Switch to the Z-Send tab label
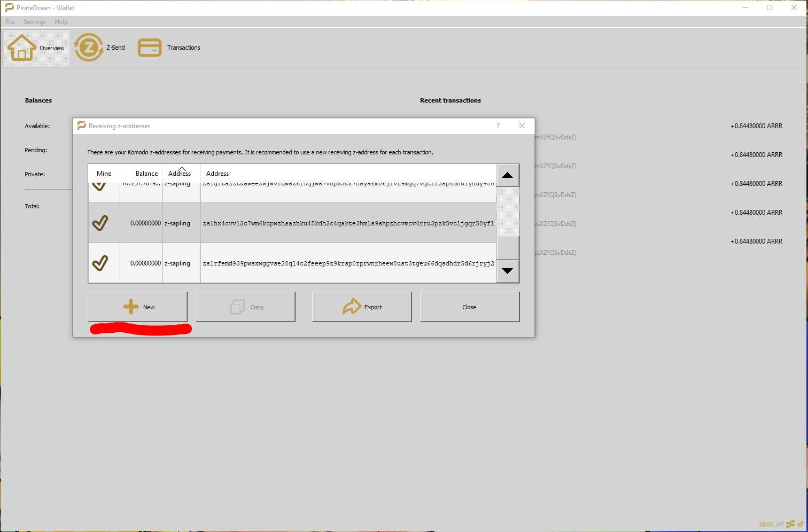The image size is (808, 532). point(115,48)
